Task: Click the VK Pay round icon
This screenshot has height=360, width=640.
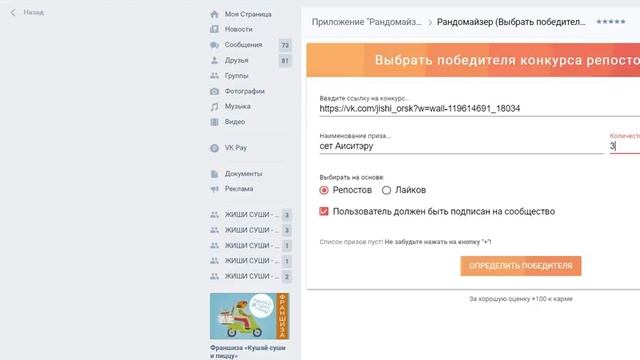Action: click(214, 148)
